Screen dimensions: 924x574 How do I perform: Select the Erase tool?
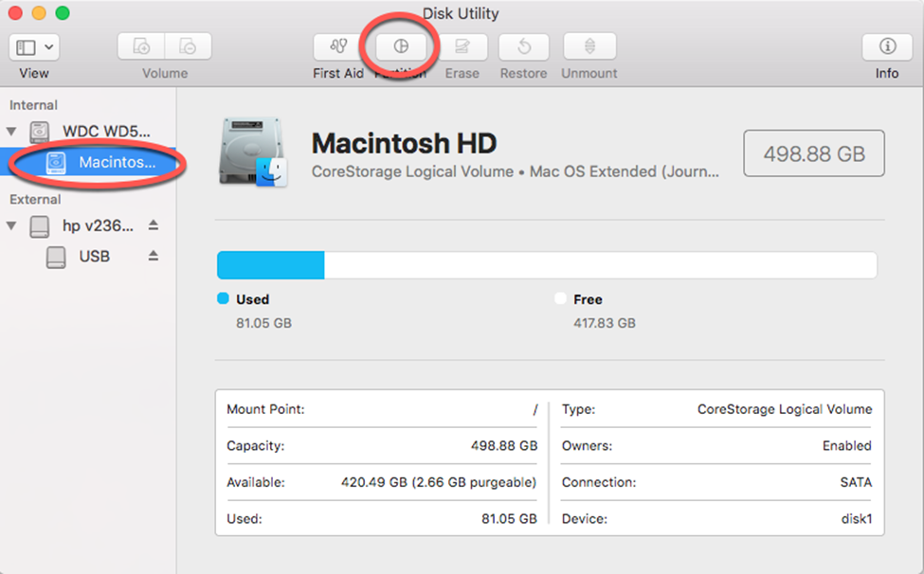[x=462, y=45]
